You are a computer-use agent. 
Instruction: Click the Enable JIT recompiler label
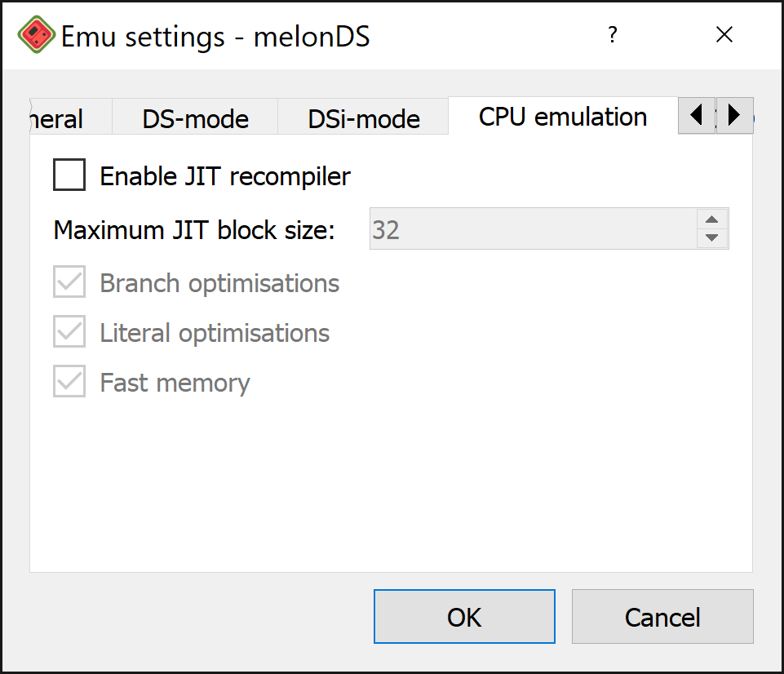pyautogui.click(x=225, y=176)
